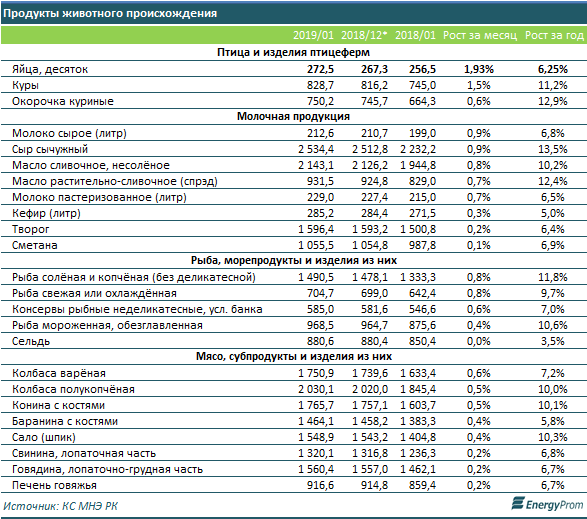587x519 pixels.
Task: Click the 2018/01 column header
Action: 416,35
